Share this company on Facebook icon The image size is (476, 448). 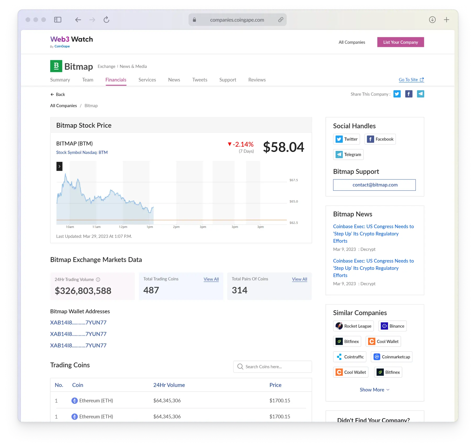(x=409, y=94)
